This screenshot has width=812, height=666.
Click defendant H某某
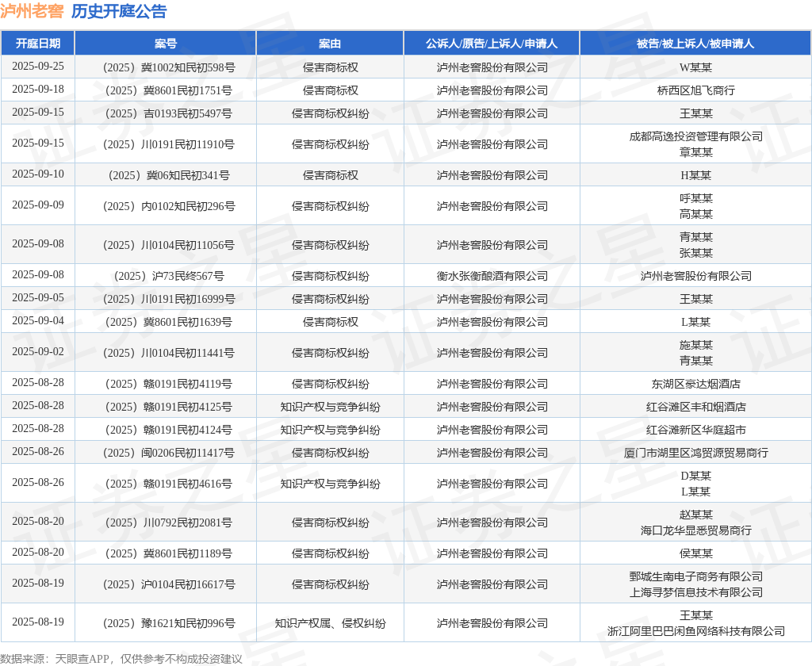(695, 175)
